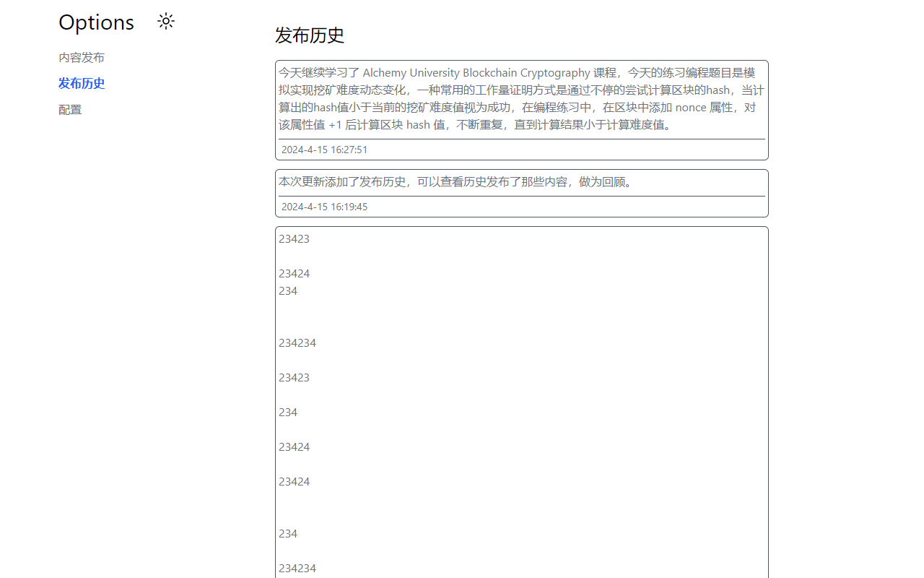924x578 pixels.
Task: Click the word hash in the first entry
Action: pyautogui.click(x=715, y=90)
